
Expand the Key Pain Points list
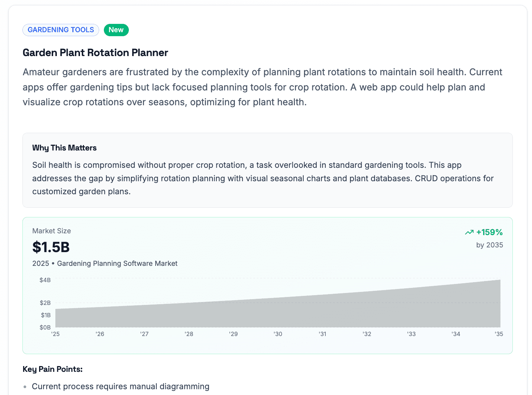pyautogui.click(x=52, y=369)
